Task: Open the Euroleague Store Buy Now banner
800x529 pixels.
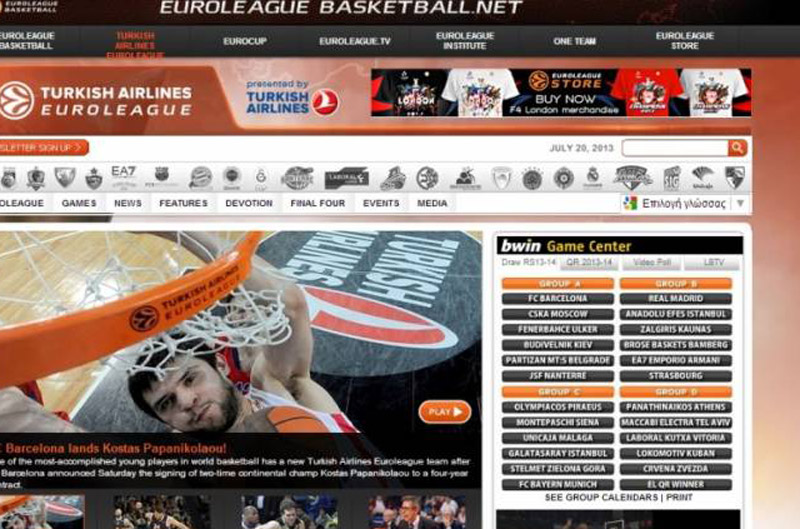Action: coord(561,93)
